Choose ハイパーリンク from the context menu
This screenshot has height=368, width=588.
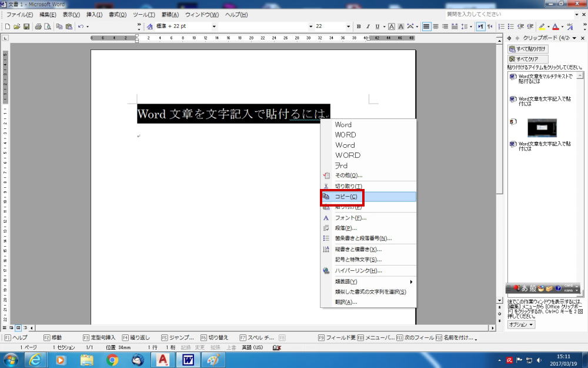(369, 271)
